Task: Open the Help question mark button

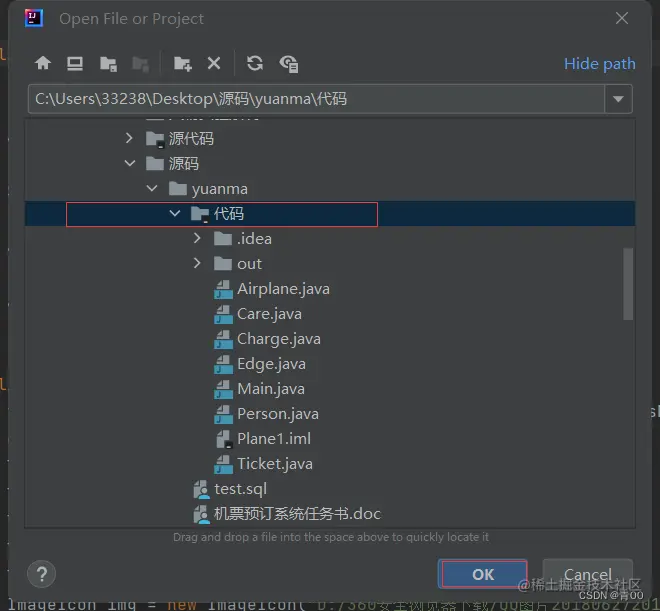Action: coord(41,574)
